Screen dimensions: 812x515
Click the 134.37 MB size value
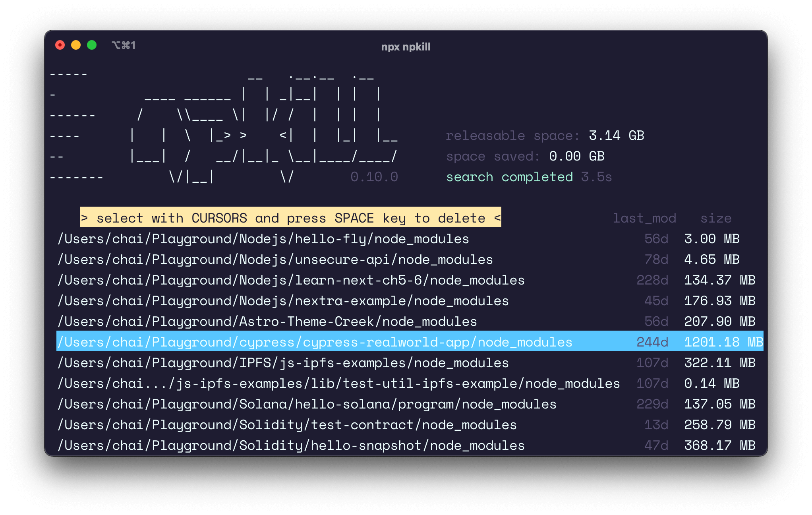click(719, 280)
